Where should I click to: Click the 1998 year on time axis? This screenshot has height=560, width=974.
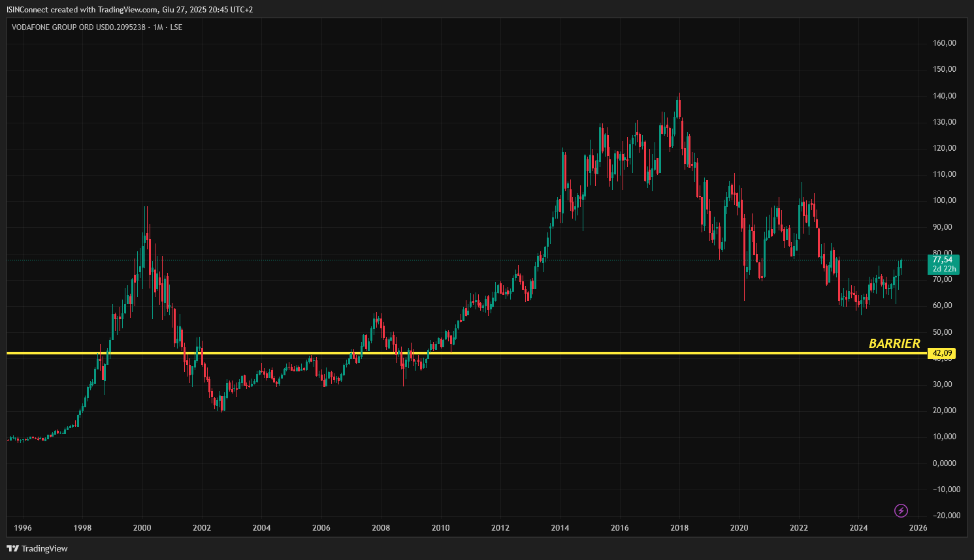tap(82, 528)
